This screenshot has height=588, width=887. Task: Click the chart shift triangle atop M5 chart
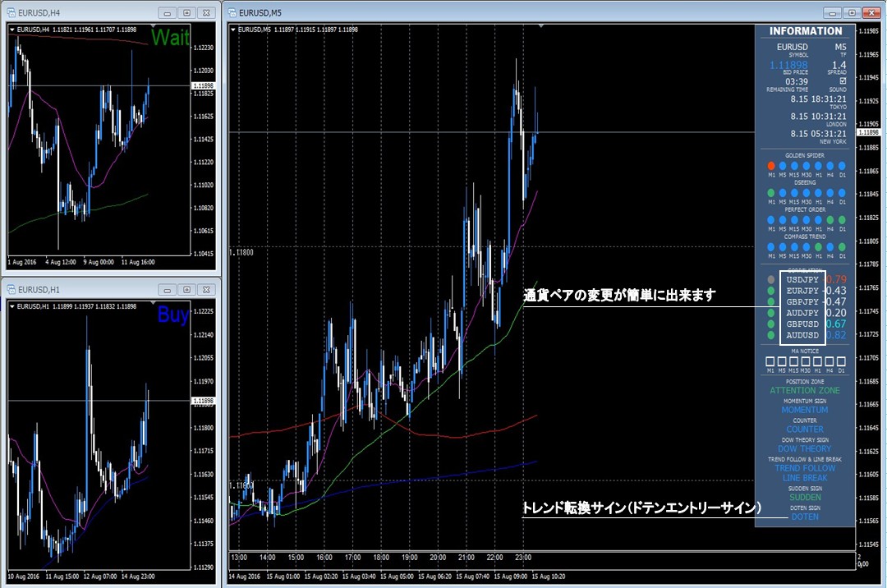tap(540, 26)
